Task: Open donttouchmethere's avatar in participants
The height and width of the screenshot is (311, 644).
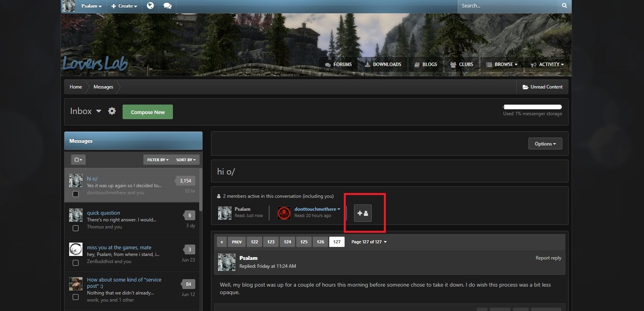Action: coord(284,213)
